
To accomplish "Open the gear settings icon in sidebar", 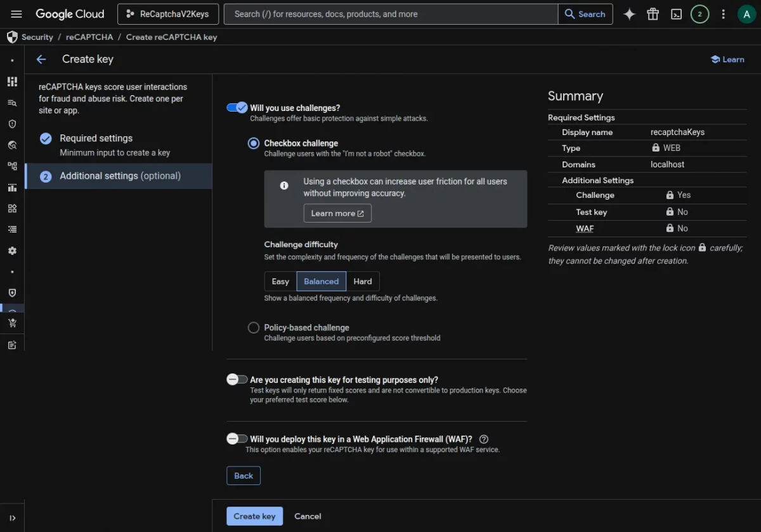I will click(12, 250).
